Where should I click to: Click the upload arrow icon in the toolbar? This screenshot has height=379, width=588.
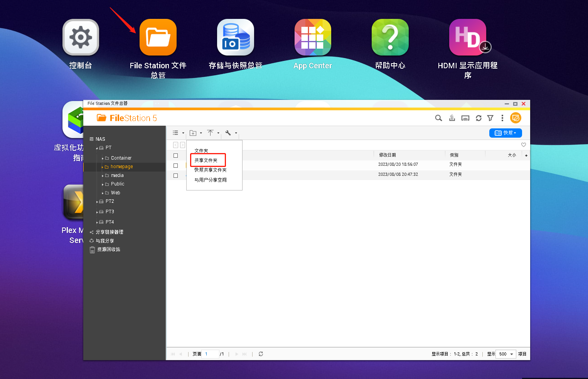click(x=210, y=133)
